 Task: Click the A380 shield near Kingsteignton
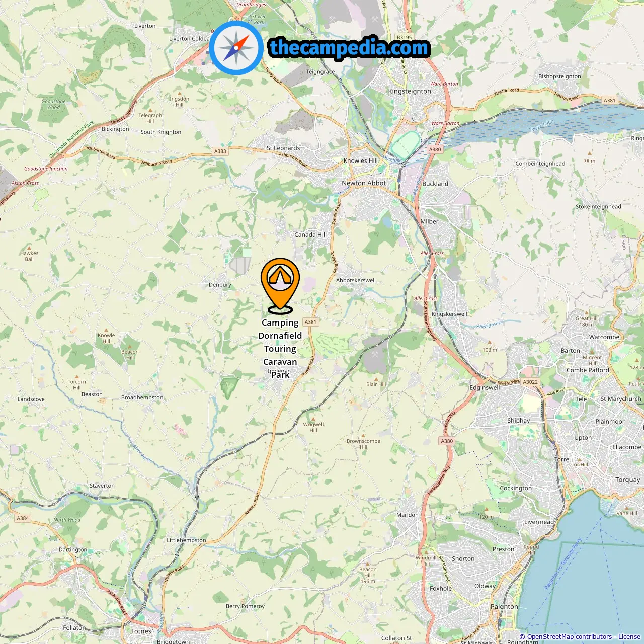pos(435,149)
